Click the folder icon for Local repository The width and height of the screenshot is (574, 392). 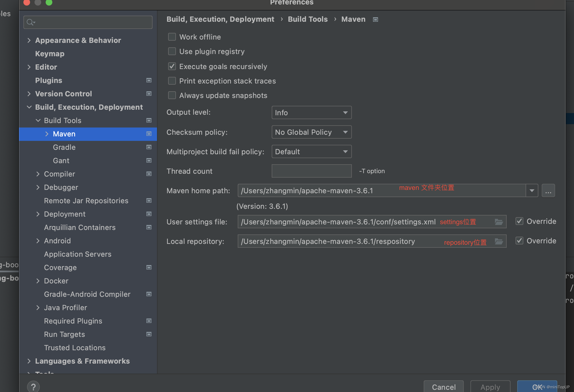point(499,241)
